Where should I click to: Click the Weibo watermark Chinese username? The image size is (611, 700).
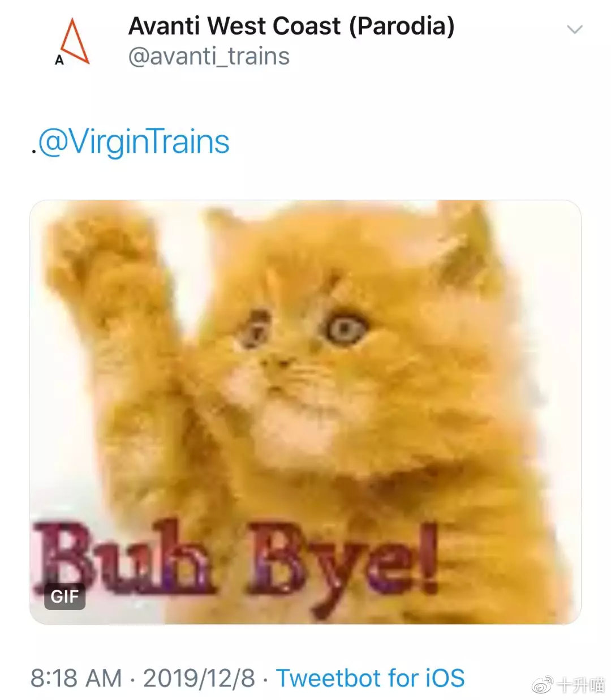(x=580, y=685)
